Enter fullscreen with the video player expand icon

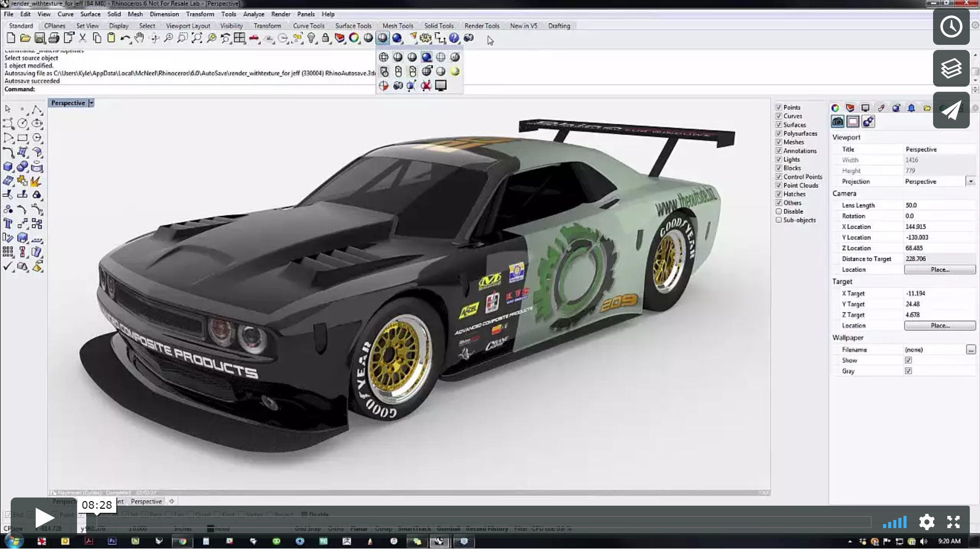point(953,522)
